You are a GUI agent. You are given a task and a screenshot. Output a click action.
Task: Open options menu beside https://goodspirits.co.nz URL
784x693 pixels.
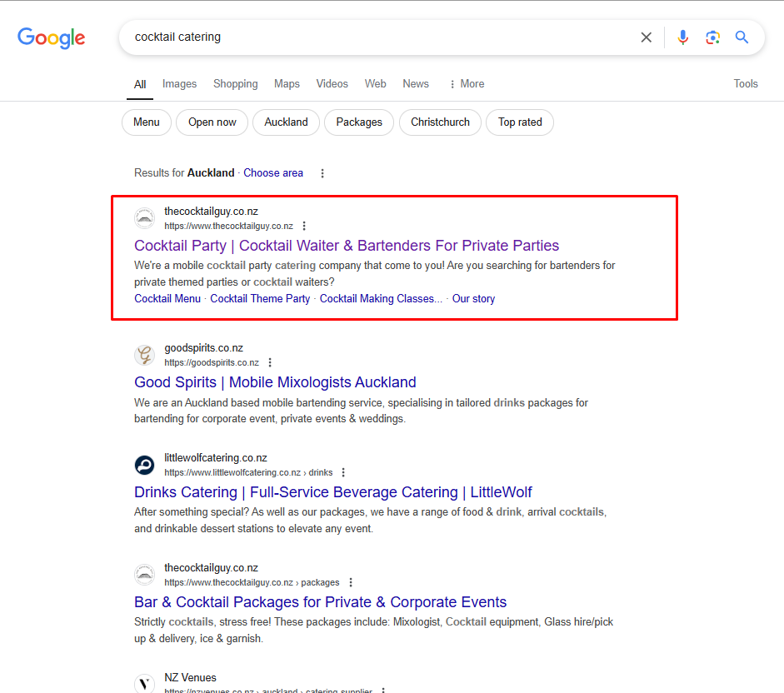click(270, 362)
